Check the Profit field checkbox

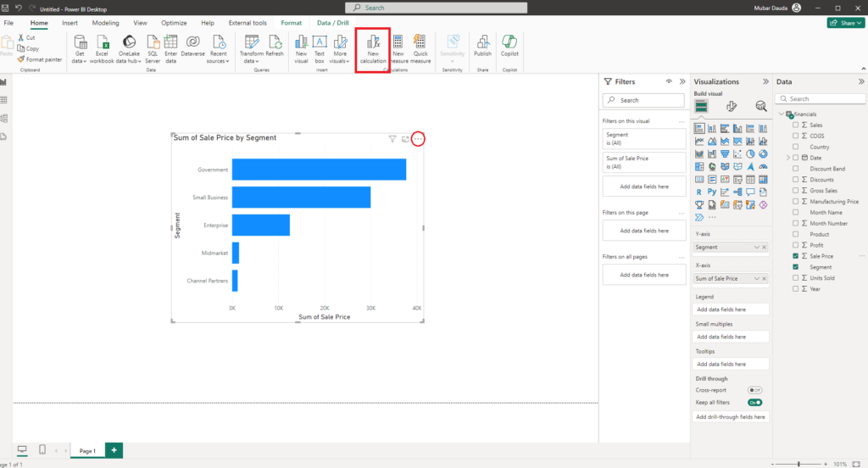[795, 245]
